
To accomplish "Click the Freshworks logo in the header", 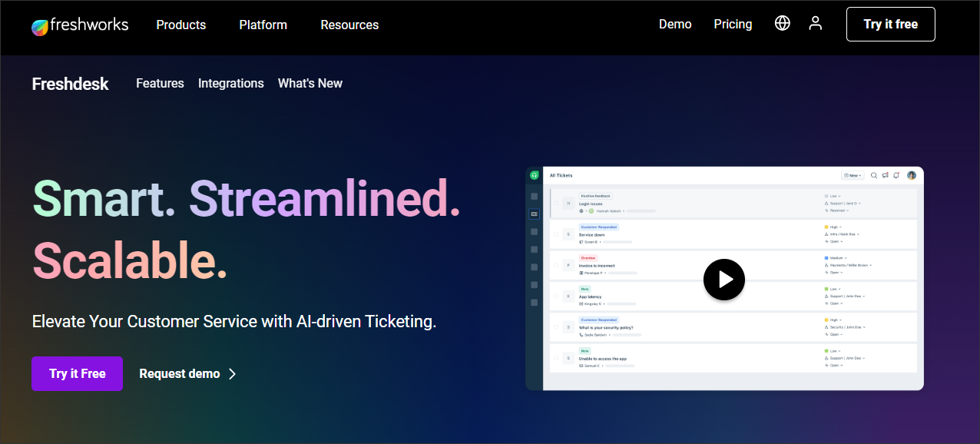I will click(x=80, y=25).
